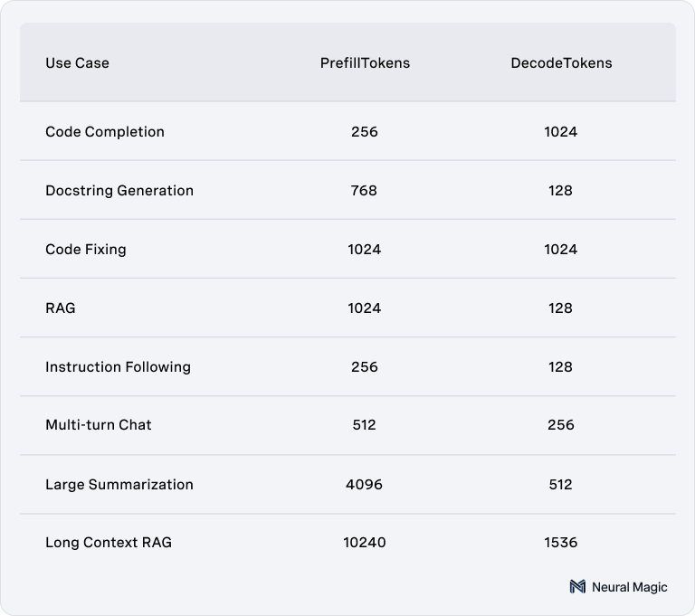The height and width of the screenshot is (616, 695).
Task: Click the Long Context RAG row label
Action: (109, 543)
